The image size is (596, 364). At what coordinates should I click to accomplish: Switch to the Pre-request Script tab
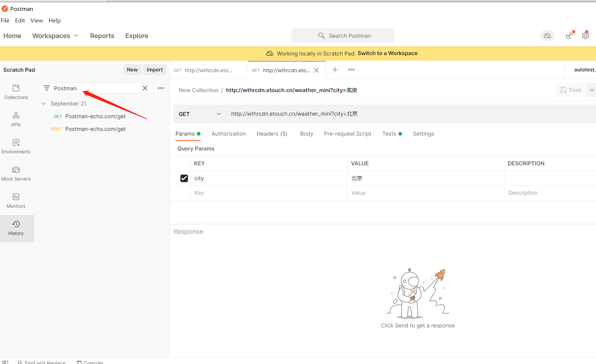click(348, 134)
